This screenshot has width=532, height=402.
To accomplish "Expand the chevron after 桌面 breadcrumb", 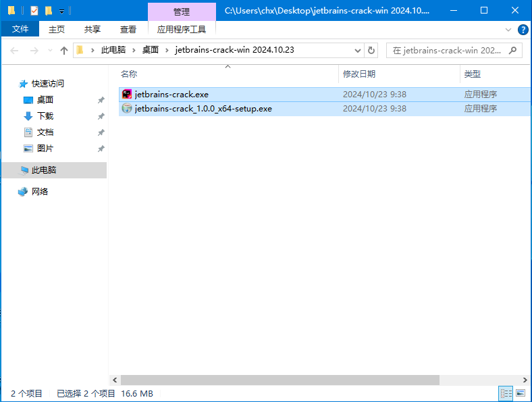I will (167, 50).
